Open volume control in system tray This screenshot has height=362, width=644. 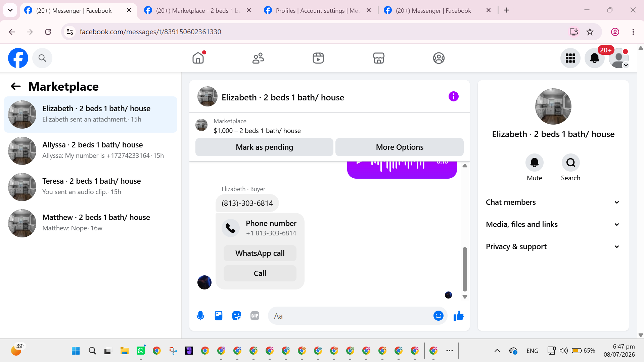pos(564,351)
